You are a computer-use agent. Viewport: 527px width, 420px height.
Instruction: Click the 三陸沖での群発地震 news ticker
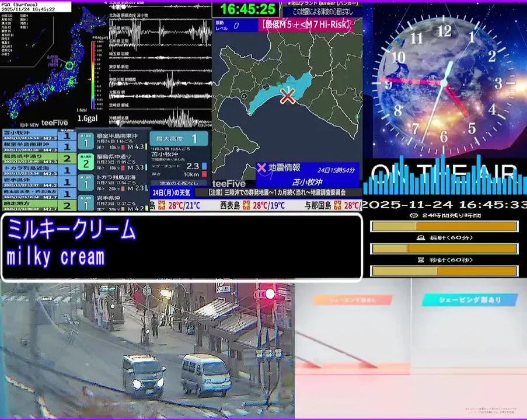(x=277, y=192)
